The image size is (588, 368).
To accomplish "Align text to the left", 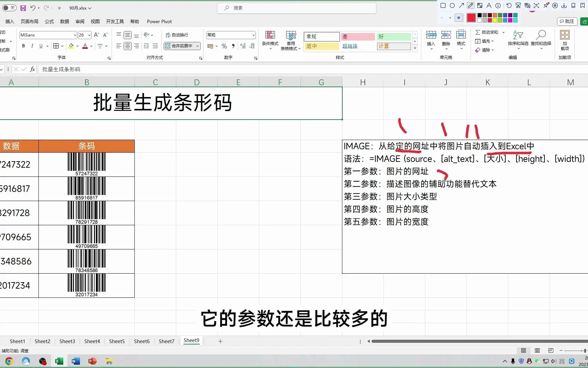I will [118, 46].
